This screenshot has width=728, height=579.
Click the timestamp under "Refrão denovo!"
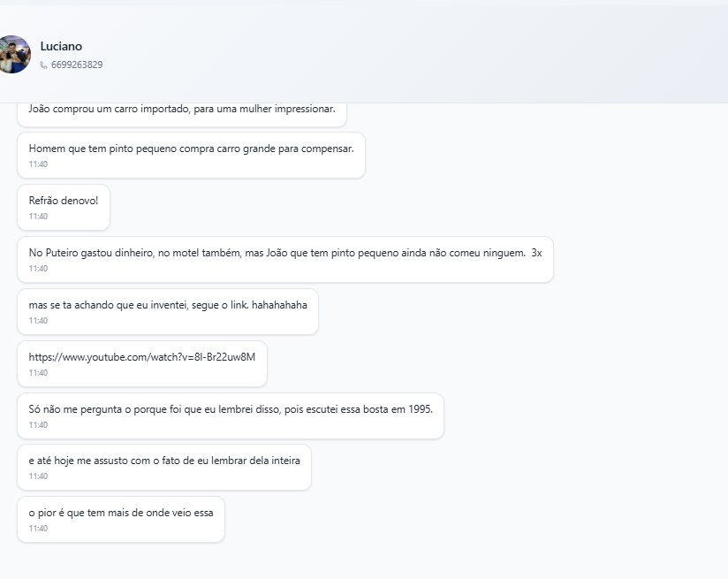click(38, 217)
